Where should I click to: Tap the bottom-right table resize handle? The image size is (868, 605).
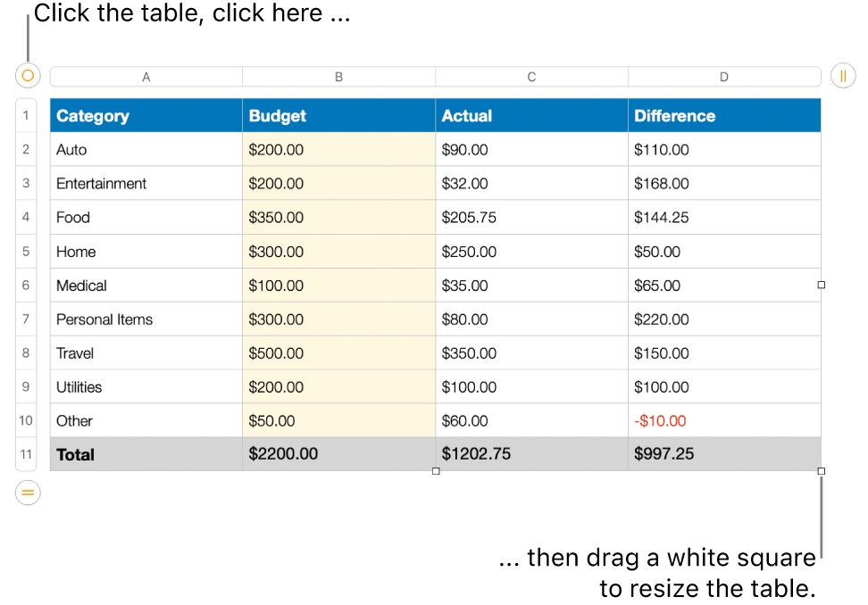820,471
